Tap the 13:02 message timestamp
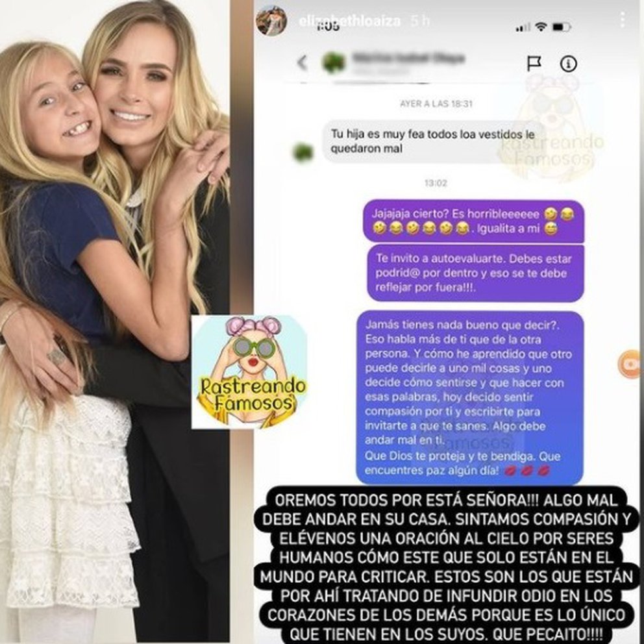 (x=436, y=183)
